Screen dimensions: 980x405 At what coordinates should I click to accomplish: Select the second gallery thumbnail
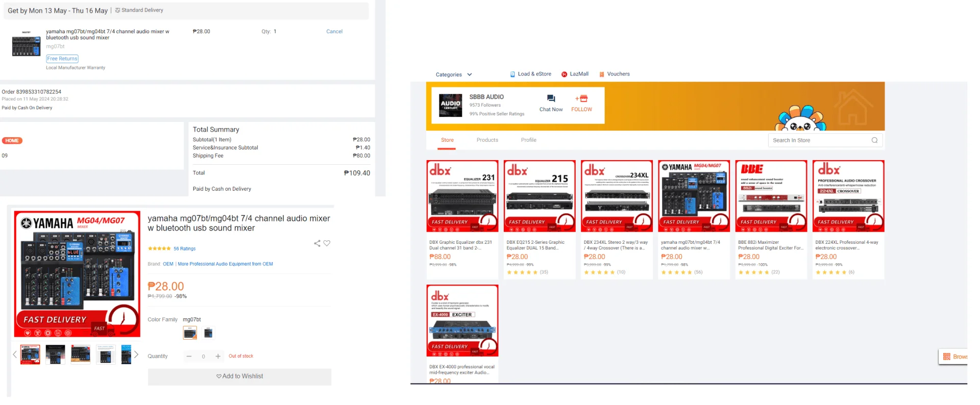(x=55, y=355)
